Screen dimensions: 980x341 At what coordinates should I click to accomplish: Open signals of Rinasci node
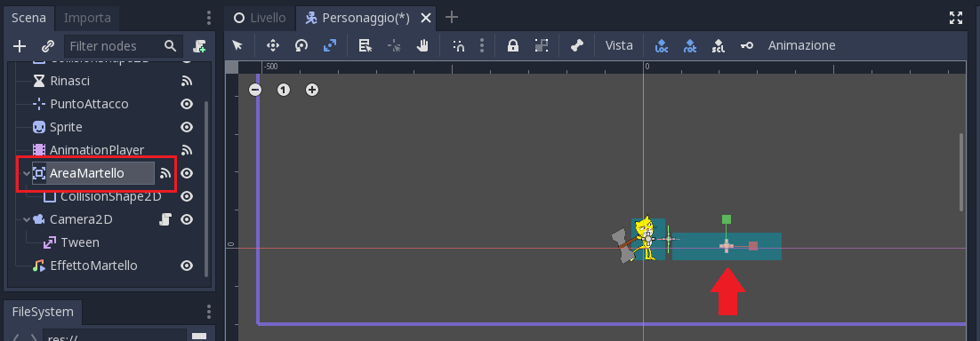[186, 81]
